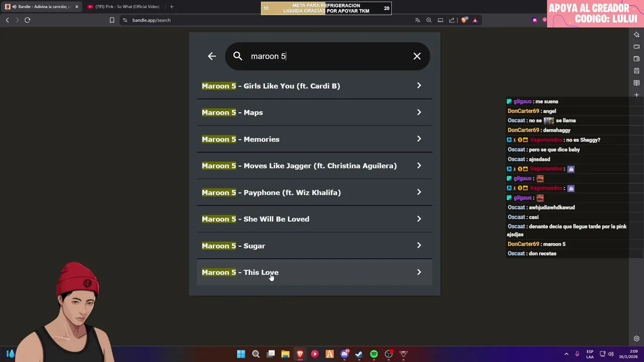Switch to the Bandle browser tab
The height and width of the screenshot is (362, 644).
tap(41, 7)
